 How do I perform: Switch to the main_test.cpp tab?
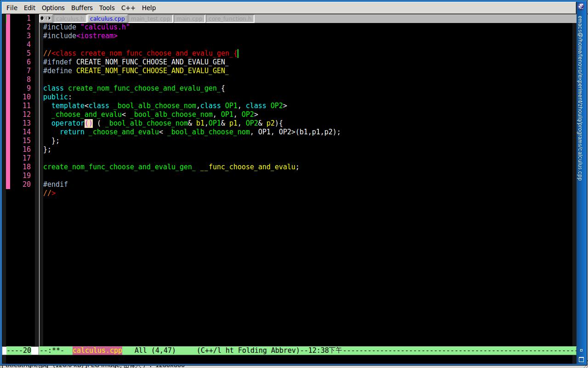tap(151, 18)
